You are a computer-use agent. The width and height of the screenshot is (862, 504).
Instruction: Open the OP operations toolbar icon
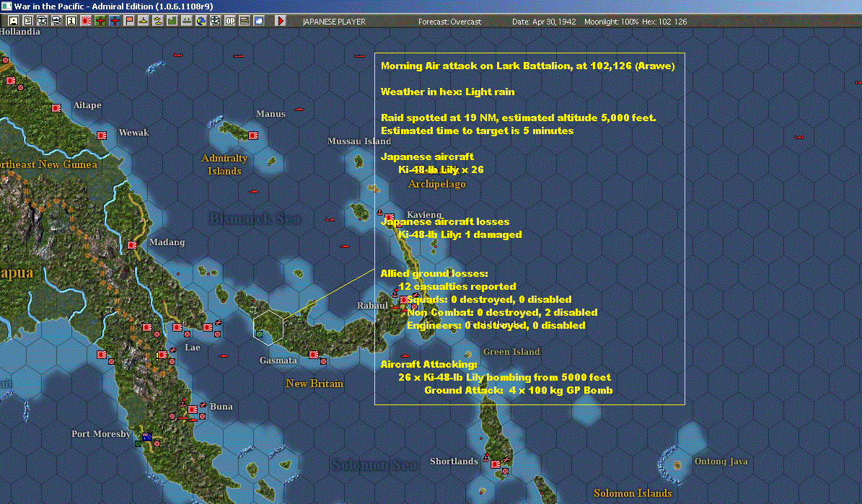[230, 21]
